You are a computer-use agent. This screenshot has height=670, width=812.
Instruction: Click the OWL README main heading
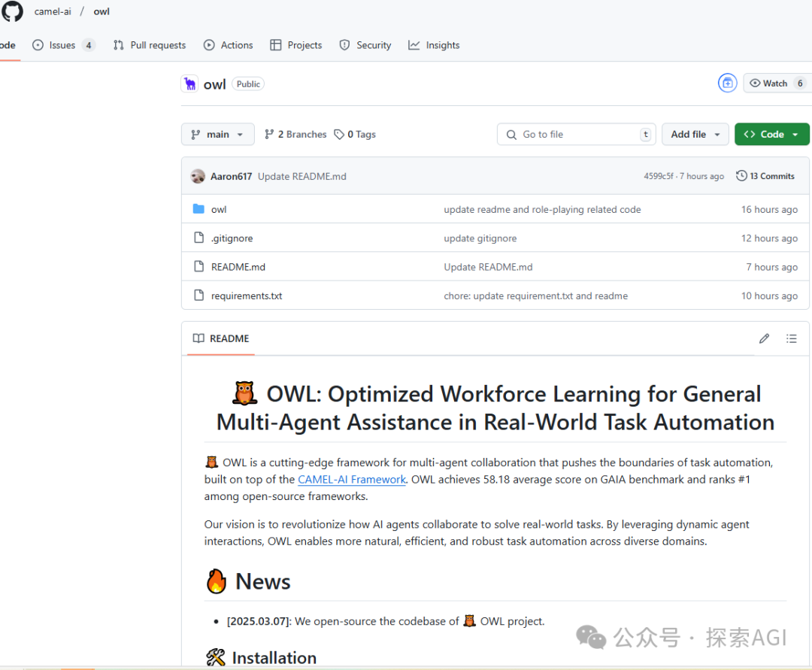(x=495, y=408)
